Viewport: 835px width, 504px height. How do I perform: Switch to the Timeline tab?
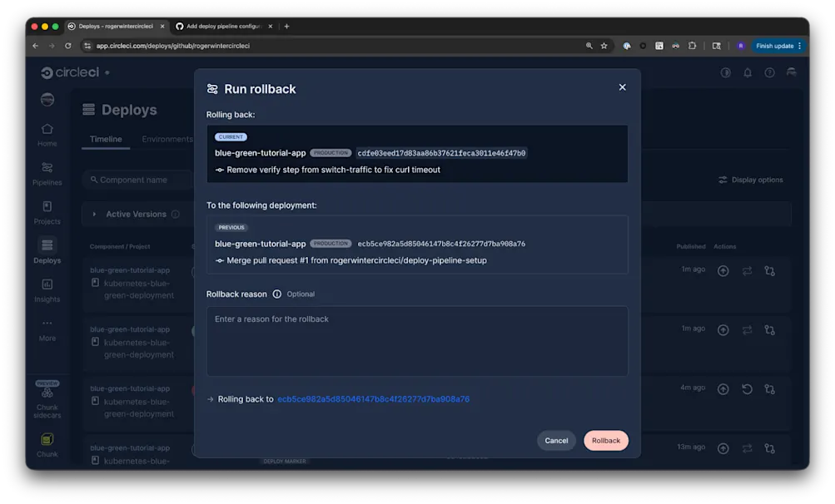(x=106, y=140)
